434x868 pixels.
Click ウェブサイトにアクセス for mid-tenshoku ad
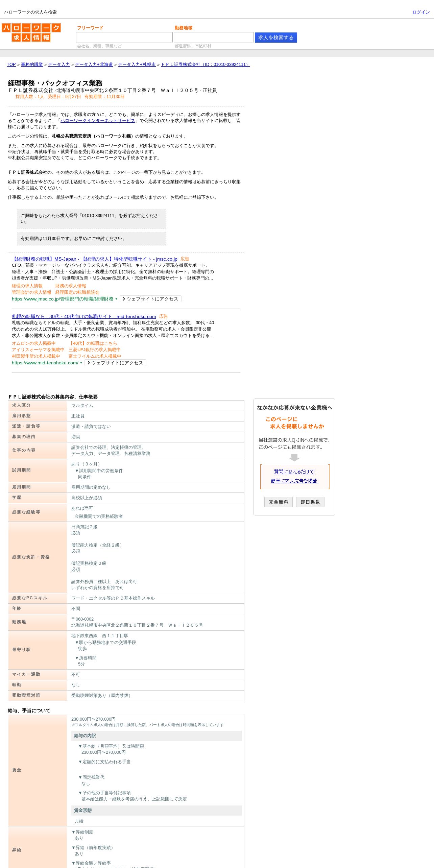115,363
